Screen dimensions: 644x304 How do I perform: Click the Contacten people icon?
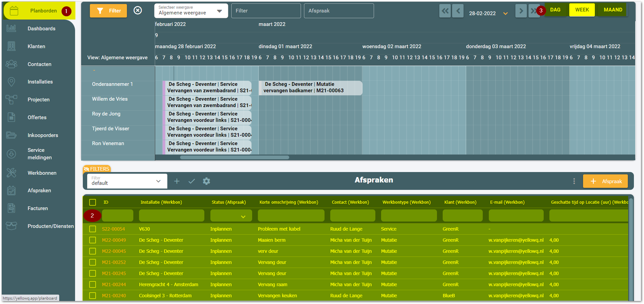(x=11, y=64)
